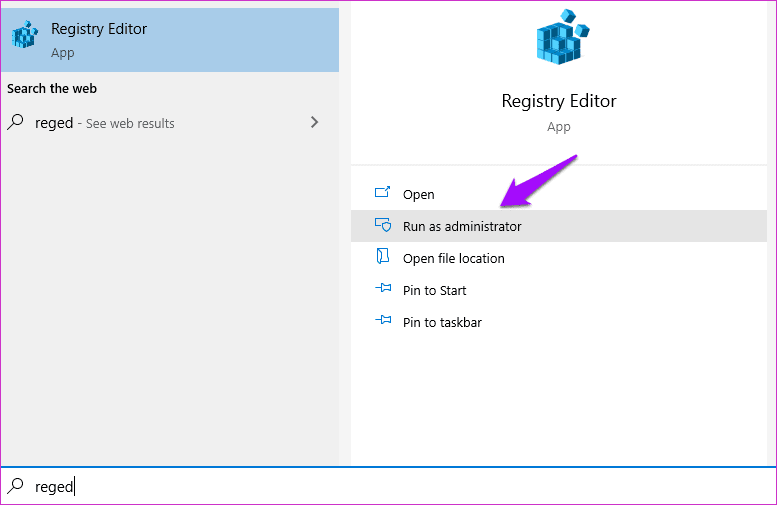
Task: Click the pin icon beside Pin to Start
Action: 383,288
